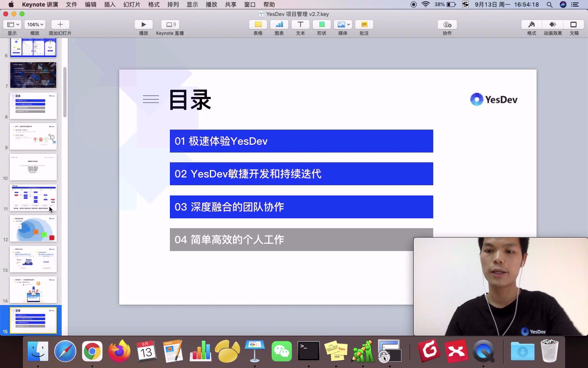The width and height of the screenshot is (588, 368).
Task: Select the 03 深度融合的团队协作 bar
Action: [x=301, y=207]
